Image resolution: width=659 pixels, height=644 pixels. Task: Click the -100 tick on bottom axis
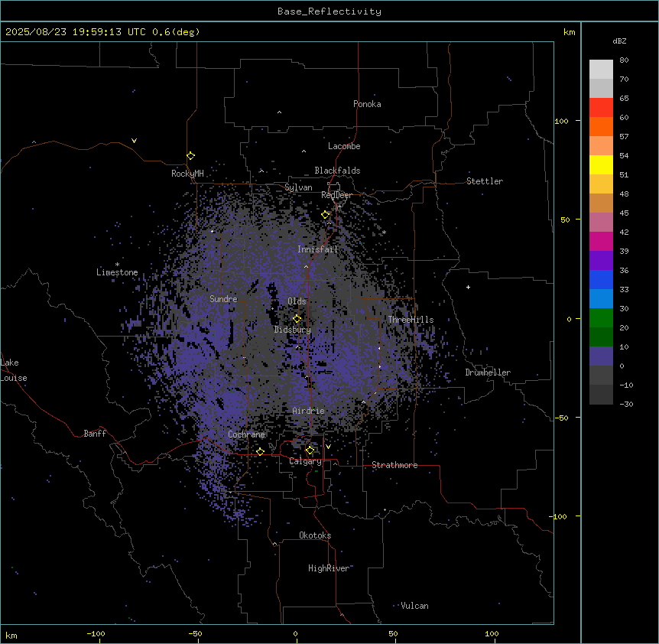coord(96,634)
